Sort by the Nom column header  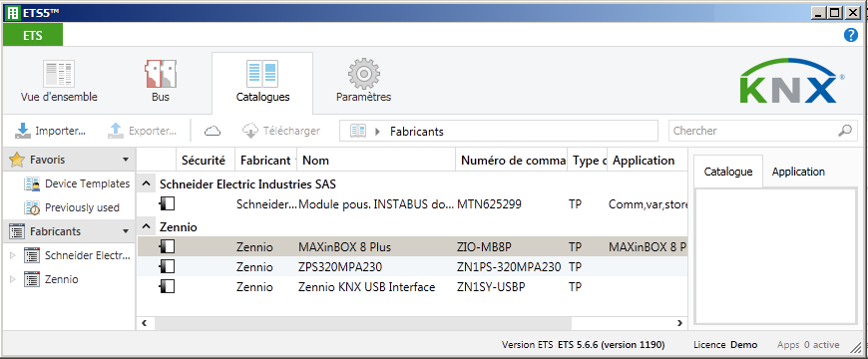pos(376,161)
